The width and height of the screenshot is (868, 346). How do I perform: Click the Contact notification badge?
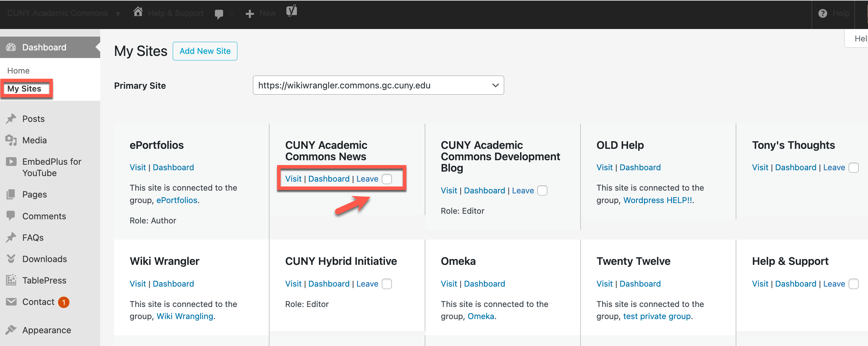coord(64,302)
